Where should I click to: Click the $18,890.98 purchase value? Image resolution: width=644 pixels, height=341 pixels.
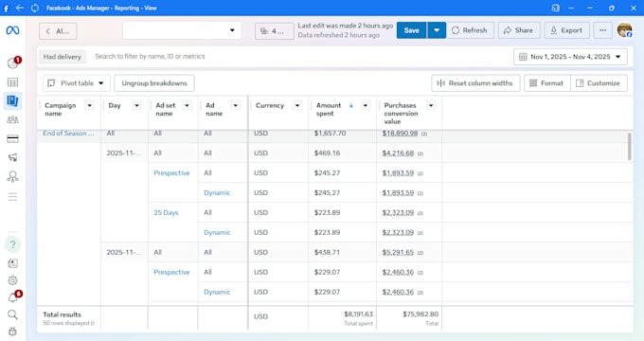pyautogui.click(x=400, y=134)
